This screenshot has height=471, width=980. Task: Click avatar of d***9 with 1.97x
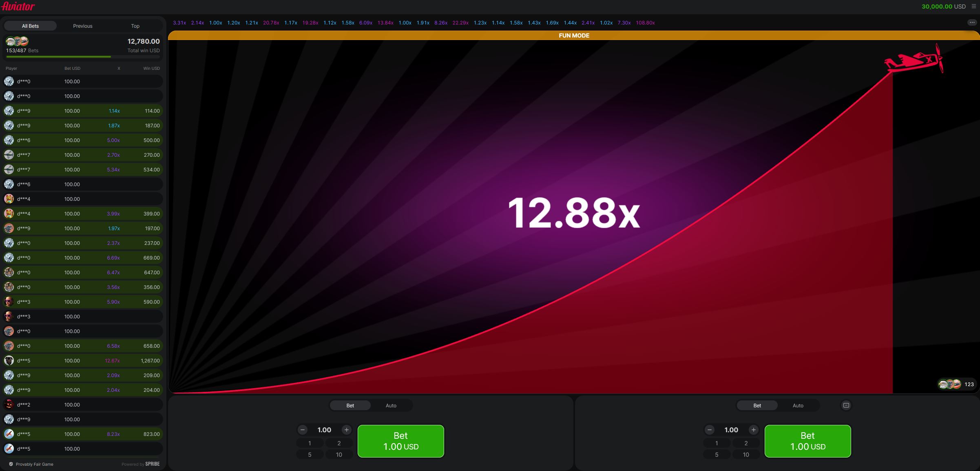coord(9,228)
